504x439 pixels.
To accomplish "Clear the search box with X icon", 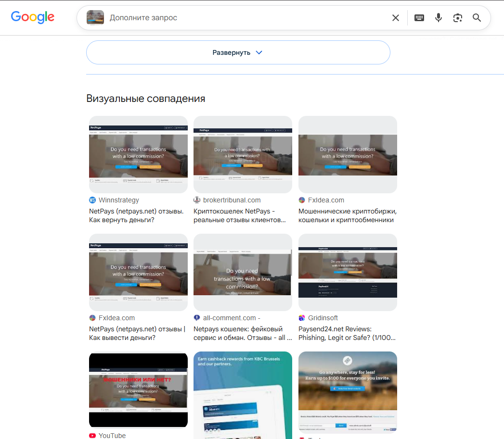I will pos(396,18).
